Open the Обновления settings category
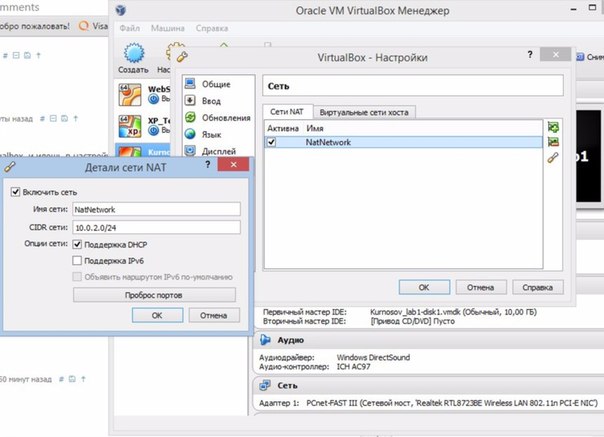Image resolution: width=604 pixels, height=437 pixels. (x=223, y=118)
